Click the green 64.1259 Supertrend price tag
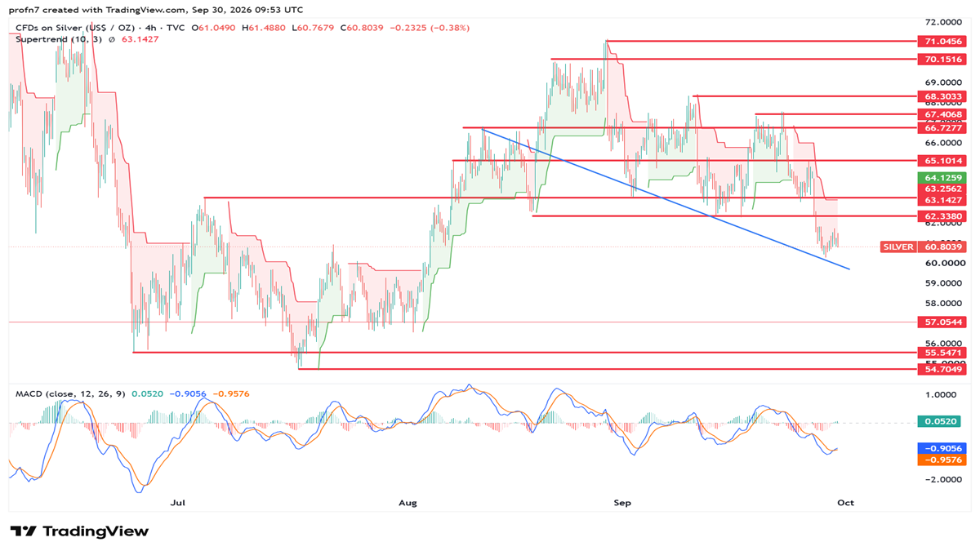 click(944, 177)
